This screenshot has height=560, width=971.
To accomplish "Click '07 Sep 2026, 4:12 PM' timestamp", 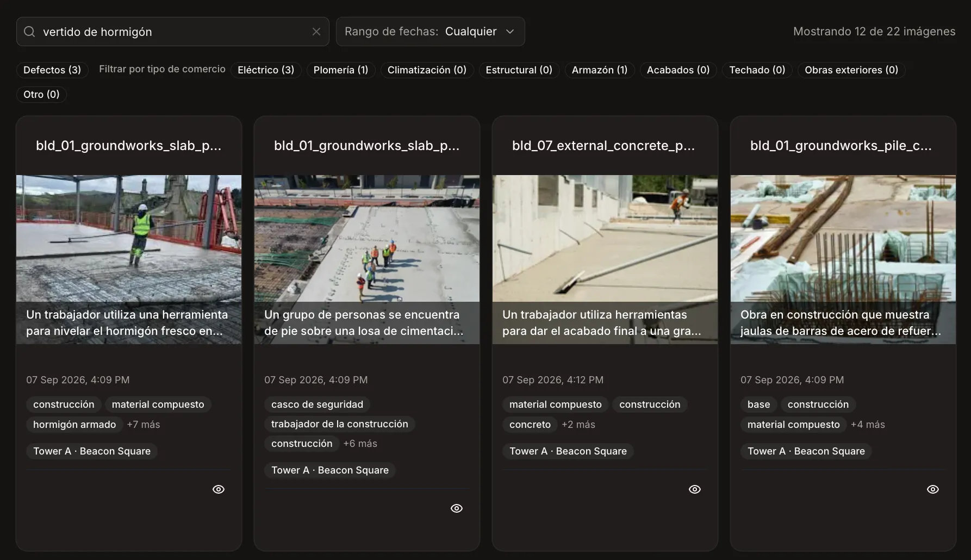I will [x=553, y=380].
